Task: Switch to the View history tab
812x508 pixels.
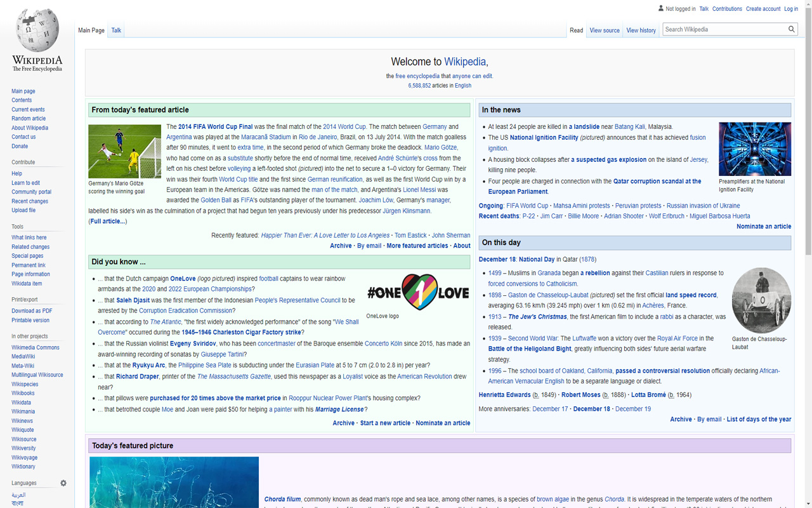Action: point(641,30)
